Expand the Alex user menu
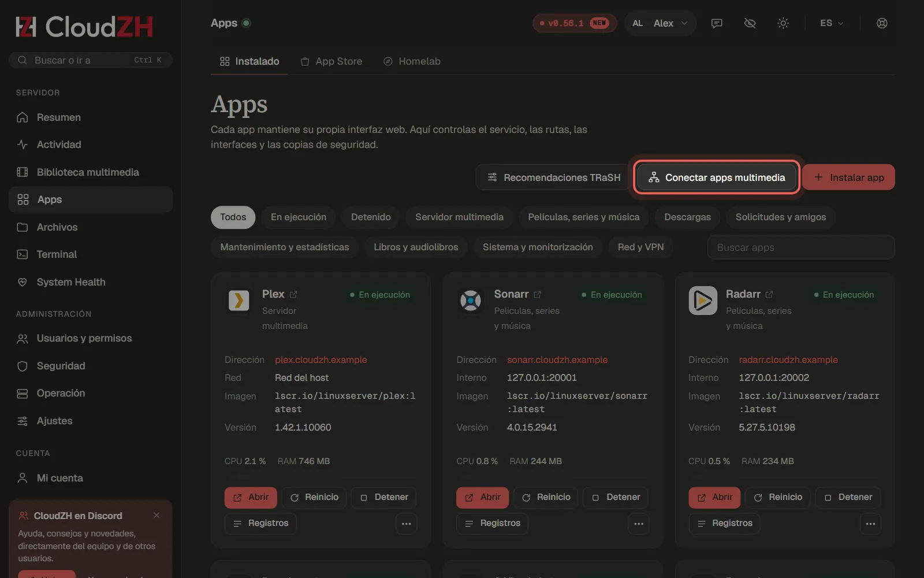 [x=660, y=23]
